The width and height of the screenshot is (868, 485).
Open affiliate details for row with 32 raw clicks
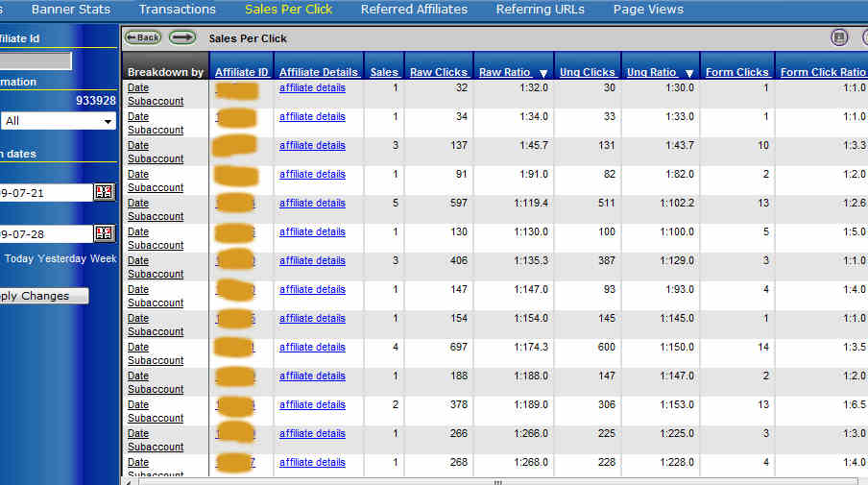point(312,87)
